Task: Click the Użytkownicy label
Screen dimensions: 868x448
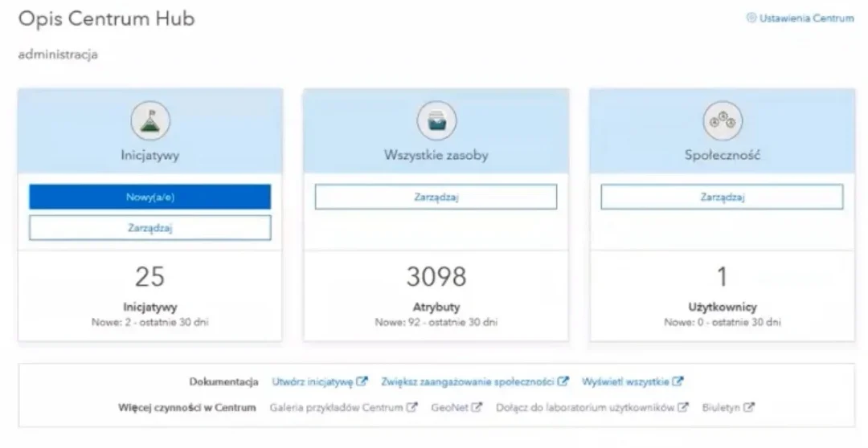Action: [x=723, y=307]
